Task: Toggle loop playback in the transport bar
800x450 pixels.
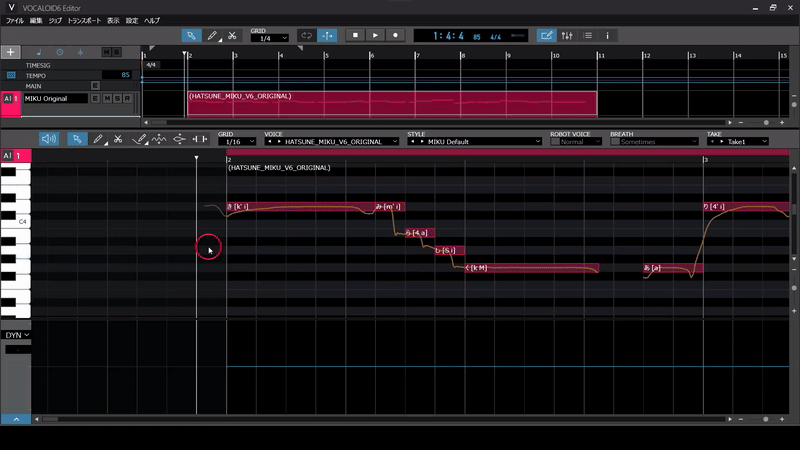Action: click(x=307, y=36)
